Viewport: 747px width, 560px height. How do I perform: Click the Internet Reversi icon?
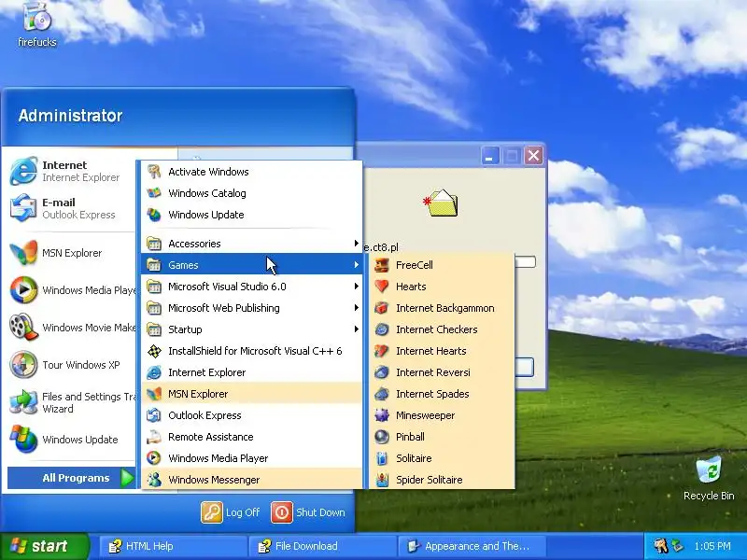pyautogui.click(x=382, y=372)
